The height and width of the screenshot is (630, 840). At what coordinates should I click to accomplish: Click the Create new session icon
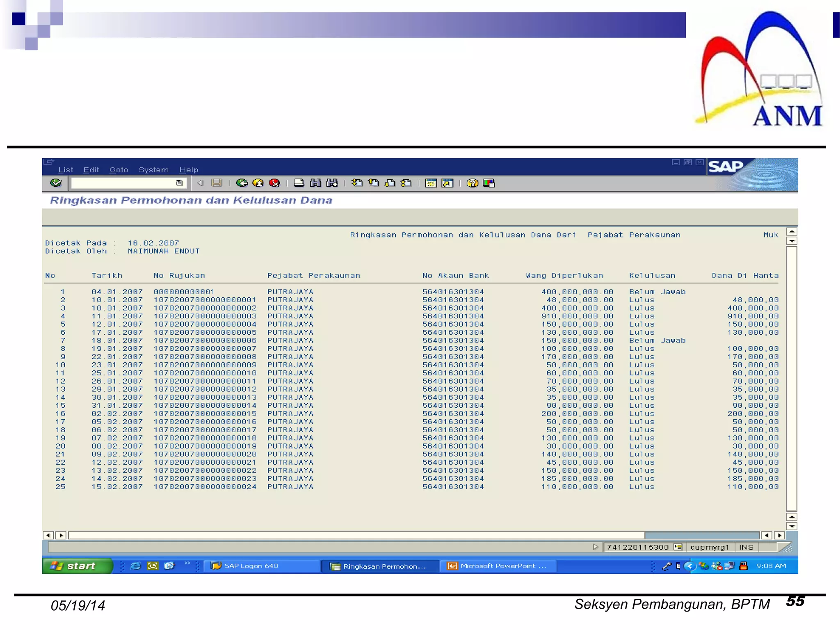pyautogui.click(x=431, y=183)
